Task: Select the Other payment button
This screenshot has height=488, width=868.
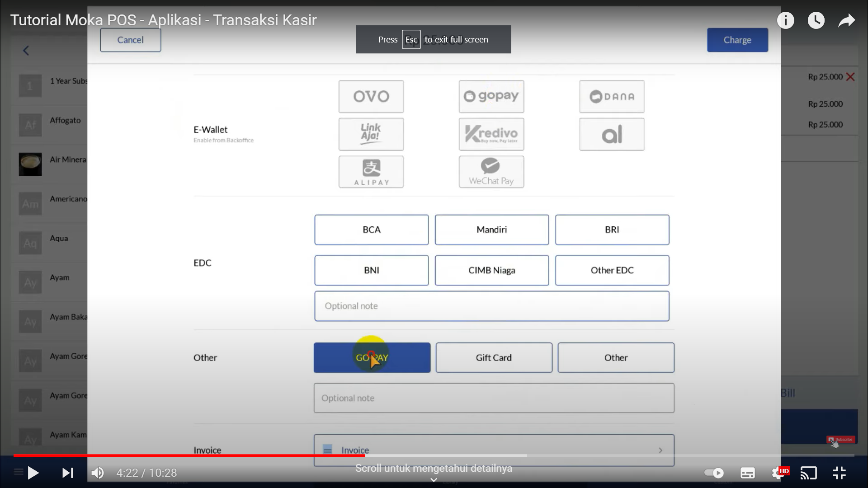Action: coord(616,357)
